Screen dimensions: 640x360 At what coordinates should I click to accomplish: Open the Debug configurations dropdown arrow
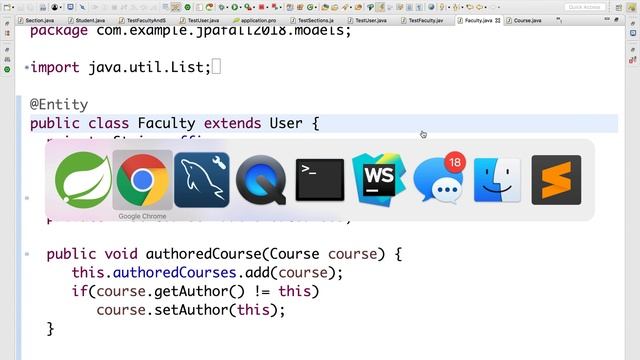(x=227, y=7)
